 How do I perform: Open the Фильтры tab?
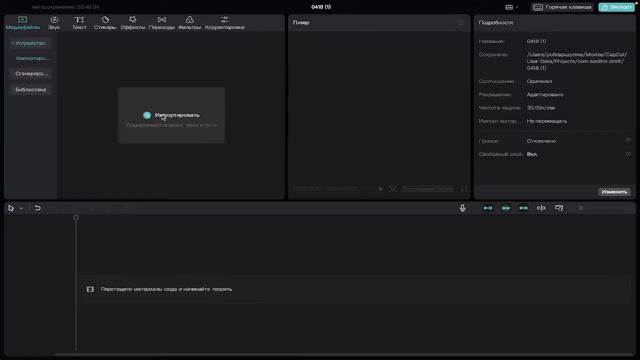[x=189, y=23]
